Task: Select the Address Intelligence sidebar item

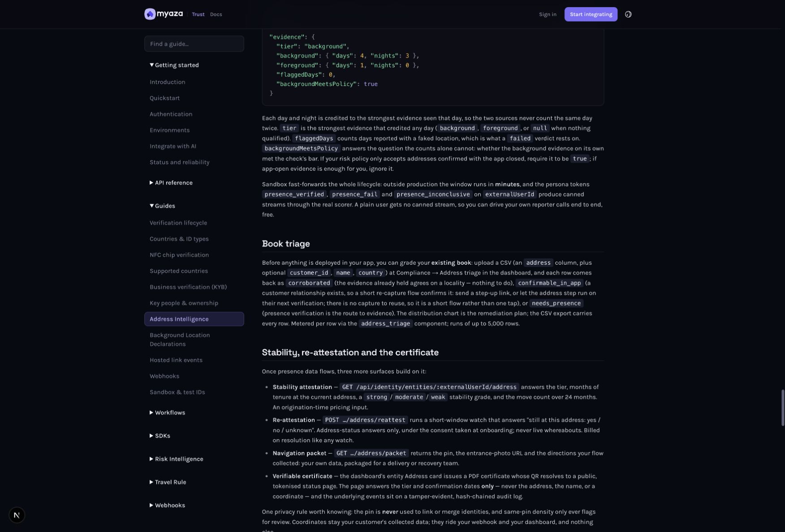Action: 194,319
